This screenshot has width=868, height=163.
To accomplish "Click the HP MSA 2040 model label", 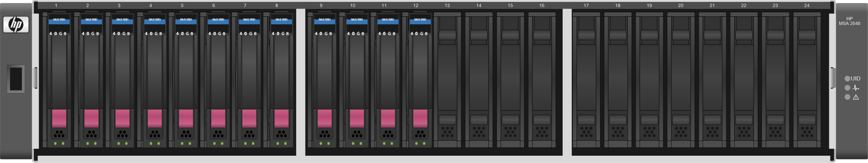I will [x=849, y=21].
